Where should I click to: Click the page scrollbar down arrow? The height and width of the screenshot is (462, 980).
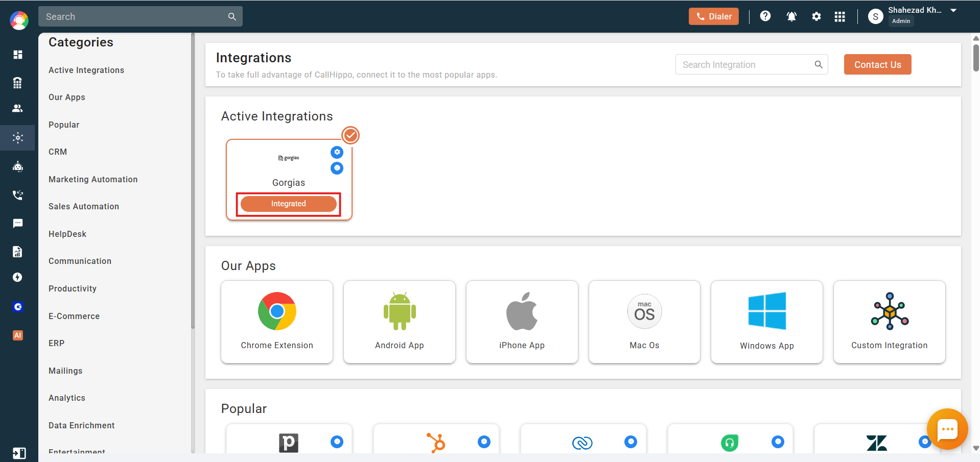click(x=976, y=448)
